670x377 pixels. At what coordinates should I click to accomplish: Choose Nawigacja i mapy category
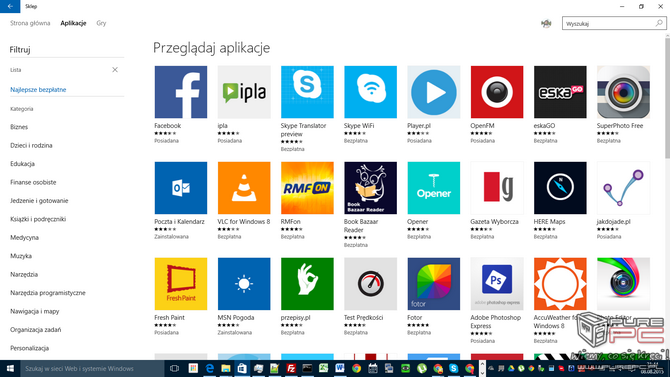(x=35, y=311)
